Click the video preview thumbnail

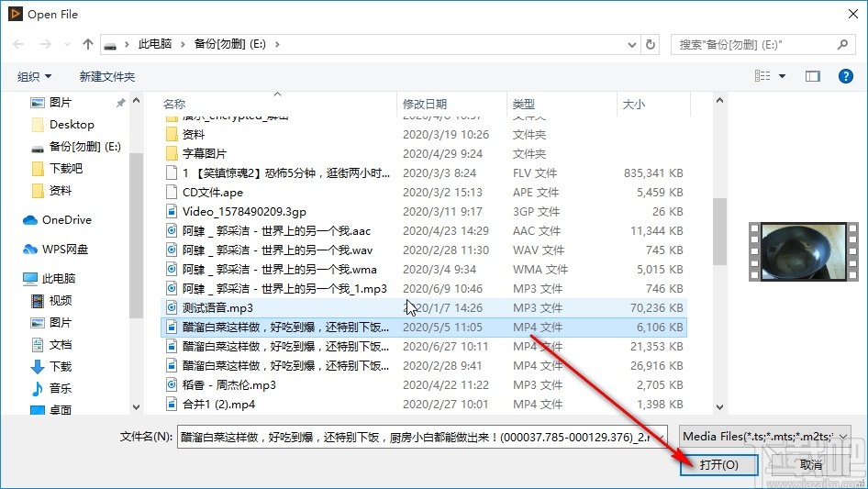[803, 251]
